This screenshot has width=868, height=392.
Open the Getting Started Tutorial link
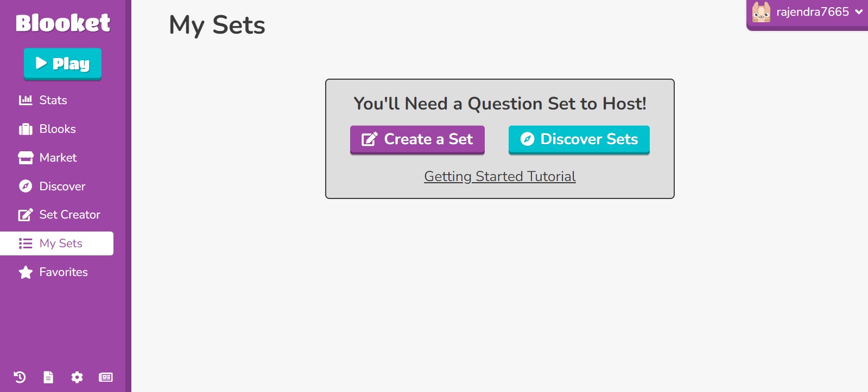coord(499,177)
